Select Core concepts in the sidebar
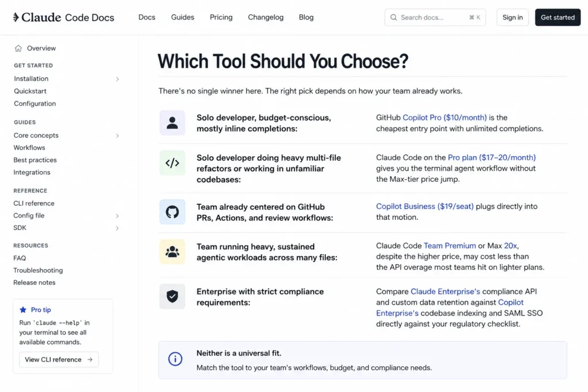This screenshot has height=392, width=588. [x=36, y=135]
